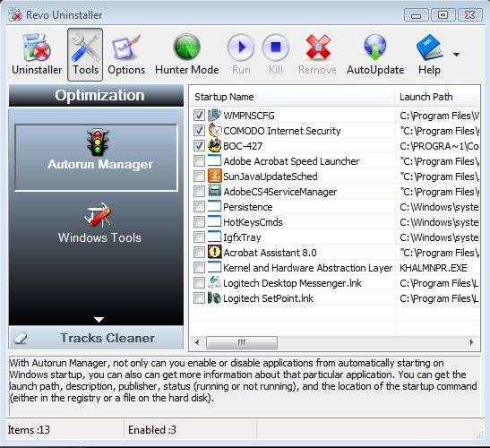This screenshot has height=448, width=490.
Task: Click Logitech SetPoint entry icon
Action: (x=214, y=298)
